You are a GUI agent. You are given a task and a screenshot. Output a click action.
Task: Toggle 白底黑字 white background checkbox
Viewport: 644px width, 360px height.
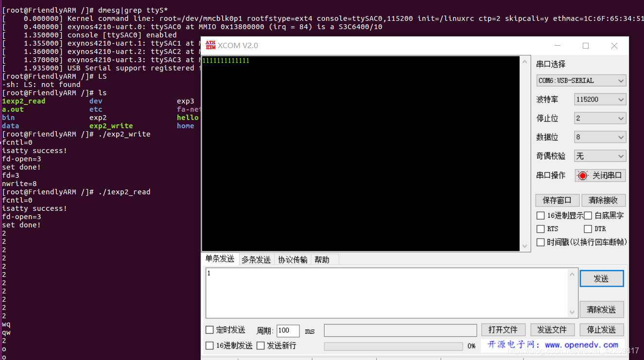click(x=588, y=216)
